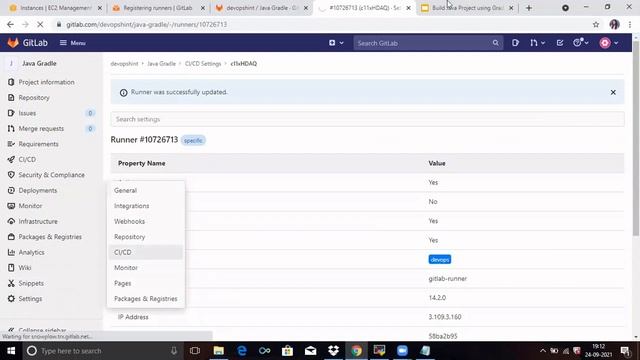Stop loading the page
This screenshot has height=360, width=640.
click(40, 24)
